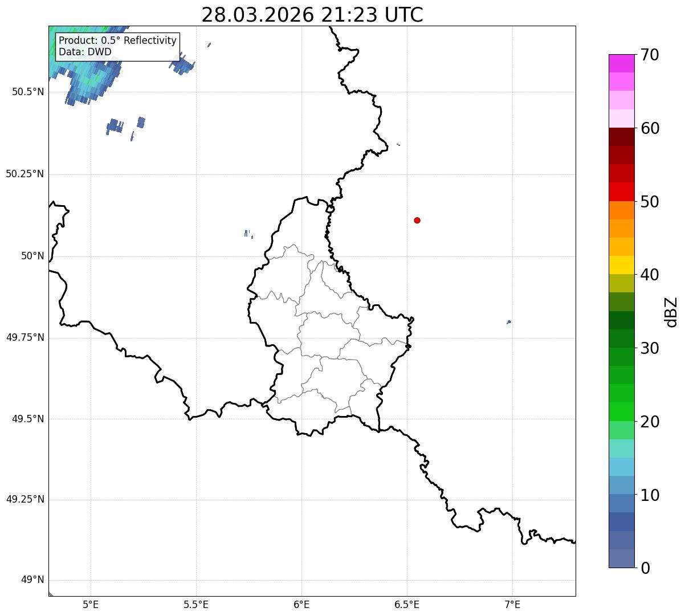Viewport: 685px width, 616px height.
Task: Click the 50.5°N latitude label
Action: pyautogui.click(x=27, y=92)
